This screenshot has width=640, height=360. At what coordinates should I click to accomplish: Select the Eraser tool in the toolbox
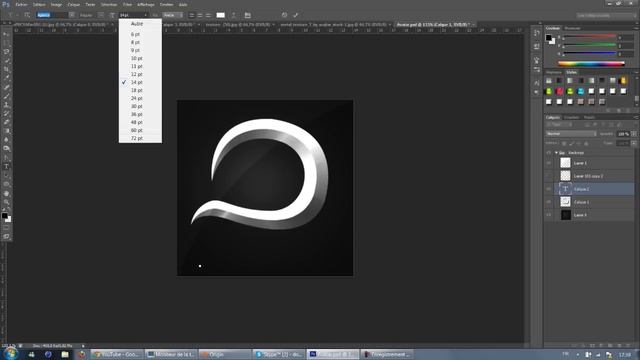click(6, 122)
